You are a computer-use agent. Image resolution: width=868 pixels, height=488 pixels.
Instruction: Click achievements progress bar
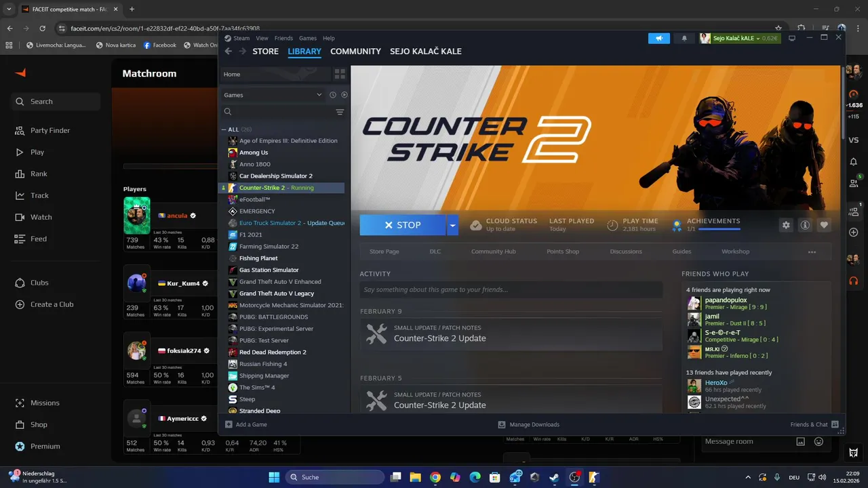pos(719,229)
